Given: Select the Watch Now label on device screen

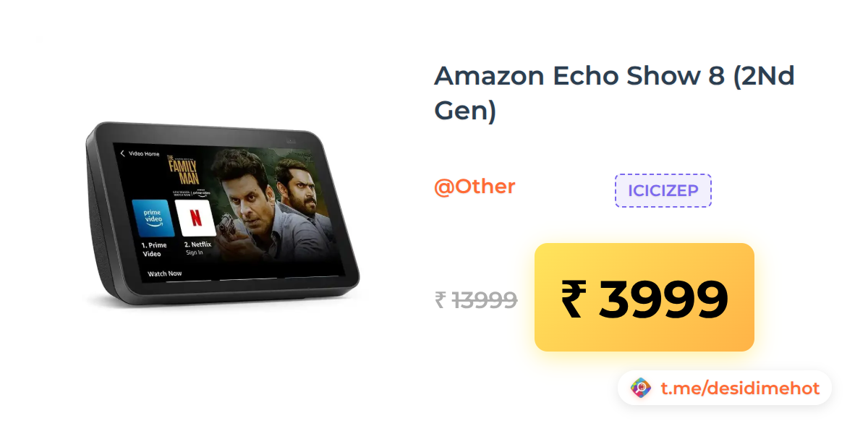Looking at the screenshot, I should coord(164,274).
